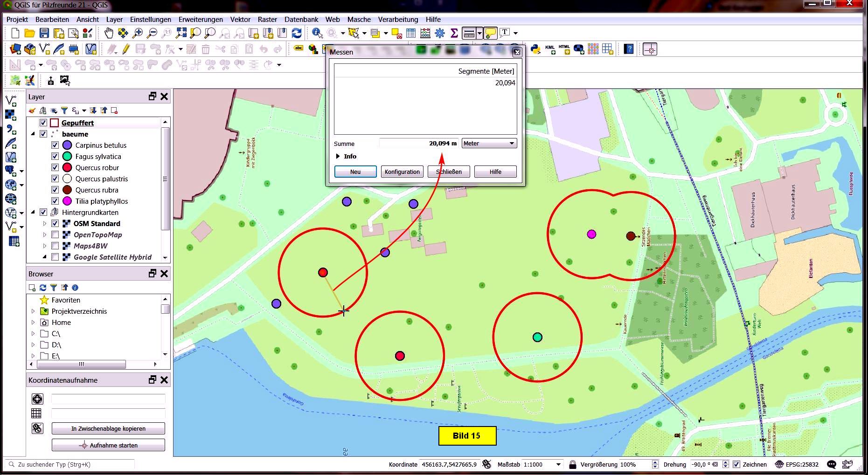
Task: Toggle the Zeichnen render checkbox
Action: pos(736,464)
